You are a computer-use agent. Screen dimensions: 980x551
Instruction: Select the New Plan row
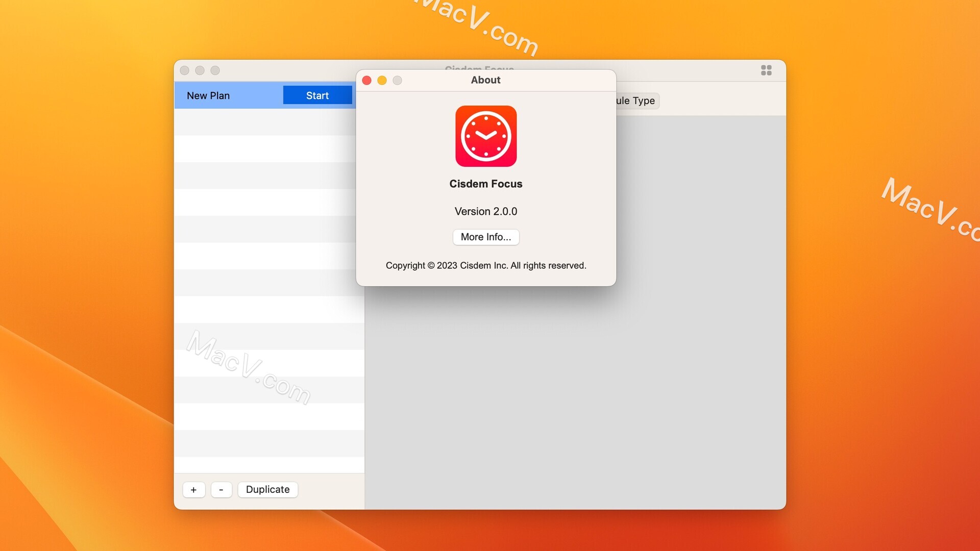(x=265, y=95)
